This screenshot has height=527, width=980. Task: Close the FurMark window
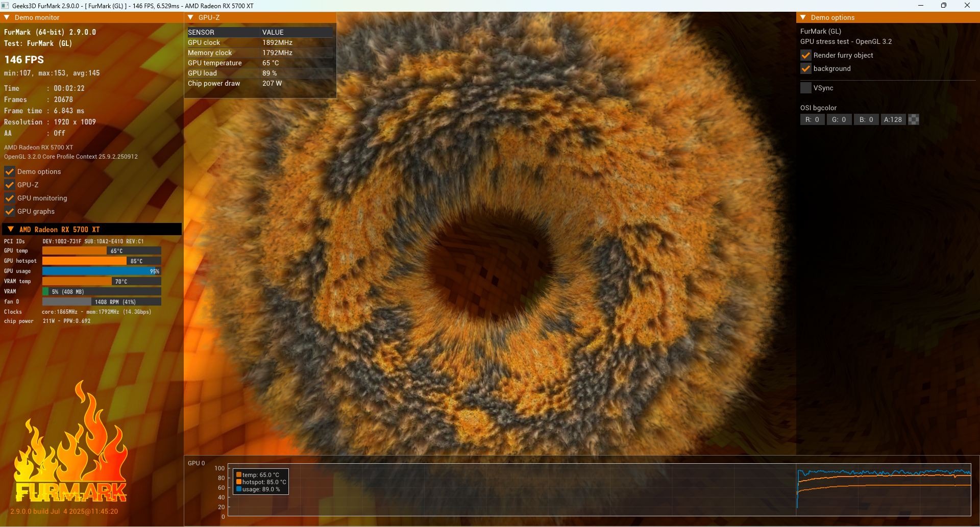click(967, 6)
